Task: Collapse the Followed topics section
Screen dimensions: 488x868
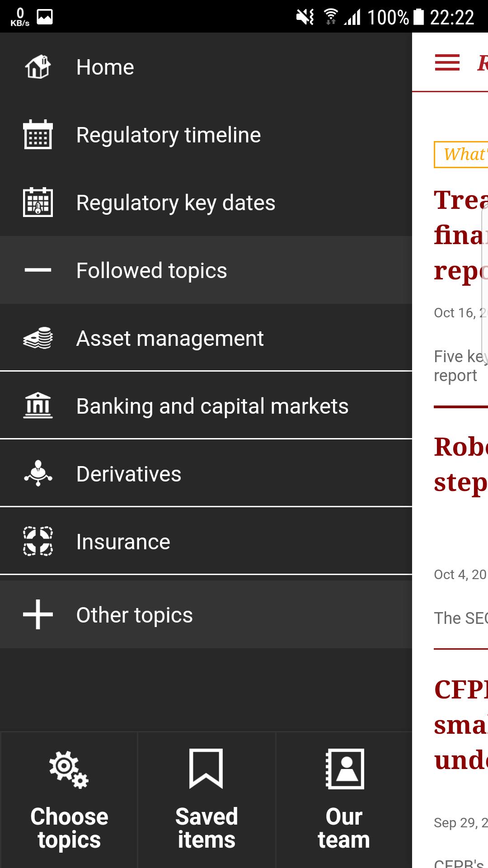Action: tap(38, 270)
